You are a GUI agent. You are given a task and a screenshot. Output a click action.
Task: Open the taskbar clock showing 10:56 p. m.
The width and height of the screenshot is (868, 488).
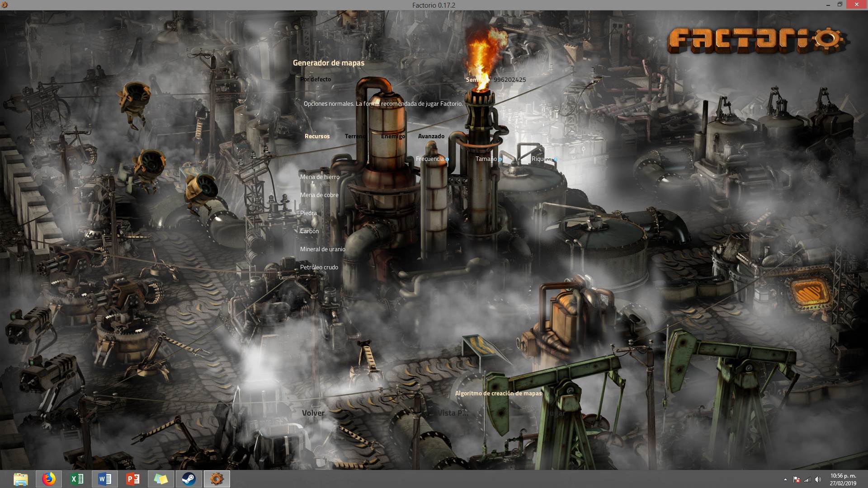pos(843,479)
